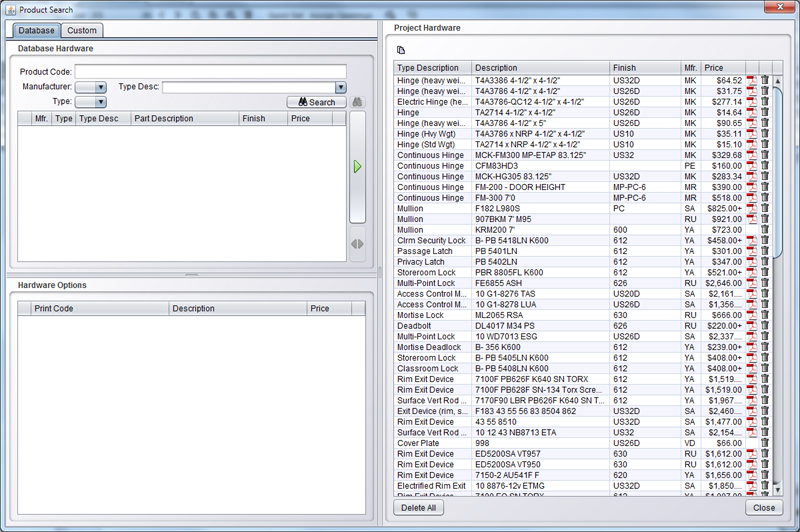Click the Finish header in Project Hardware table
Image resolution: width=800 pixels, height=532 pixels.
pyautogui.click(x=645, y=68)
